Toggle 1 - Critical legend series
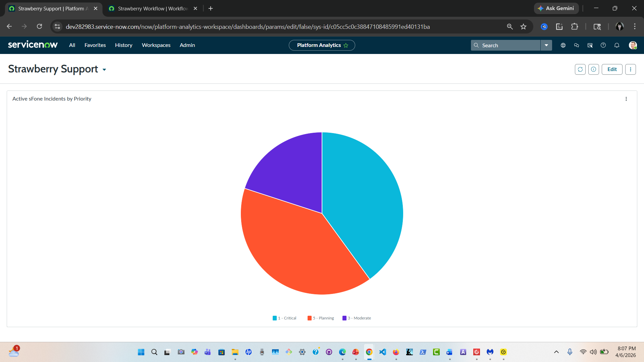644x362 pixels. click(285, 318)
